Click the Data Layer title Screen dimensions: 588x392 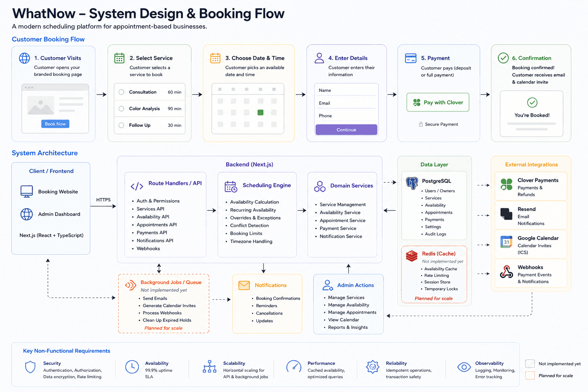click(434, 165)
